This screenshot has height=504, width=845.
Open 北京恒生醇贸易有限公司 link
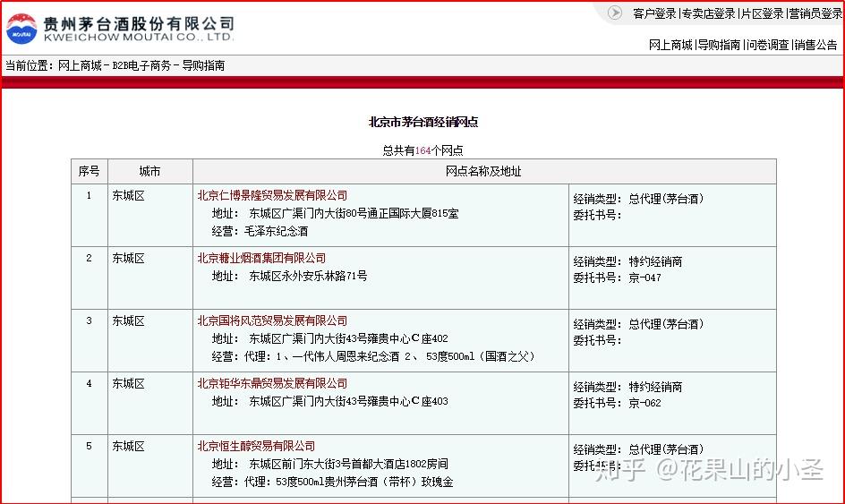pyautogui.click(x=256, y=446)
